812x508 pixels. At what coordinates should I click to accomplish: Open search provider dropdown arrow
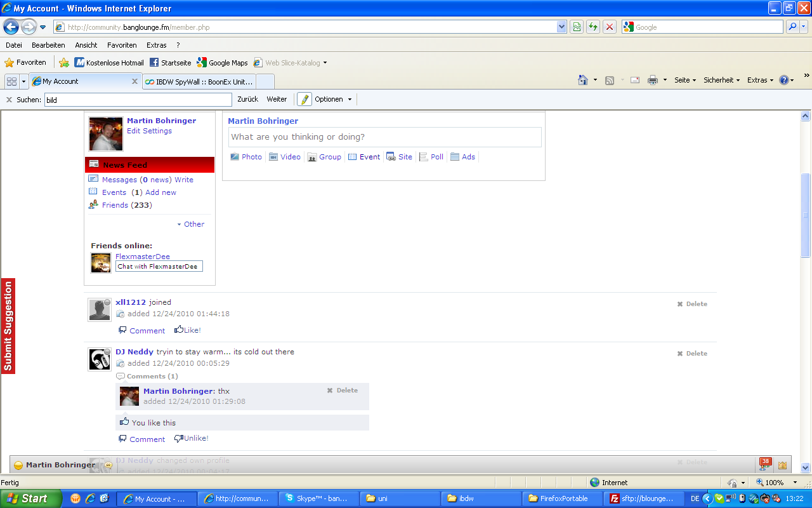[x=804, y=27]
